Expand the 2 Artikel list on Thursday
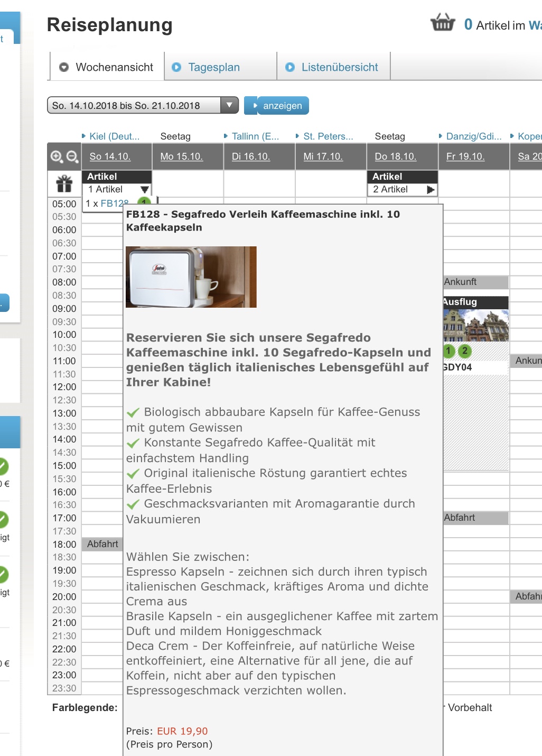This screenshot has width=542, height=756. [431, 189]
